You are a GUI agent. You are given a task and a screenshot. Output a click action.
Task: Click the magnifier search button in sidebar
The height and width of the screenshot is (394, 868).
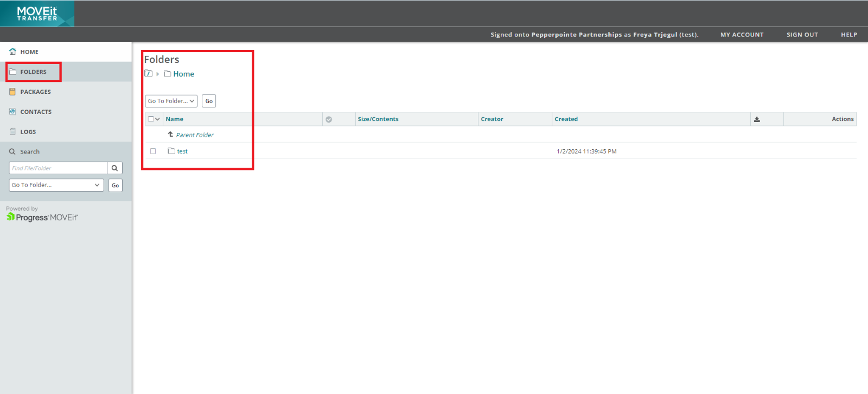(115, 168)
